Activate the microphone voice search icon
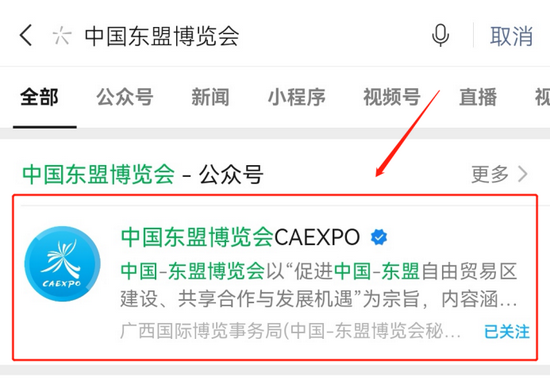The width and height of the screenshot is (550, 380). coord(441,35)
